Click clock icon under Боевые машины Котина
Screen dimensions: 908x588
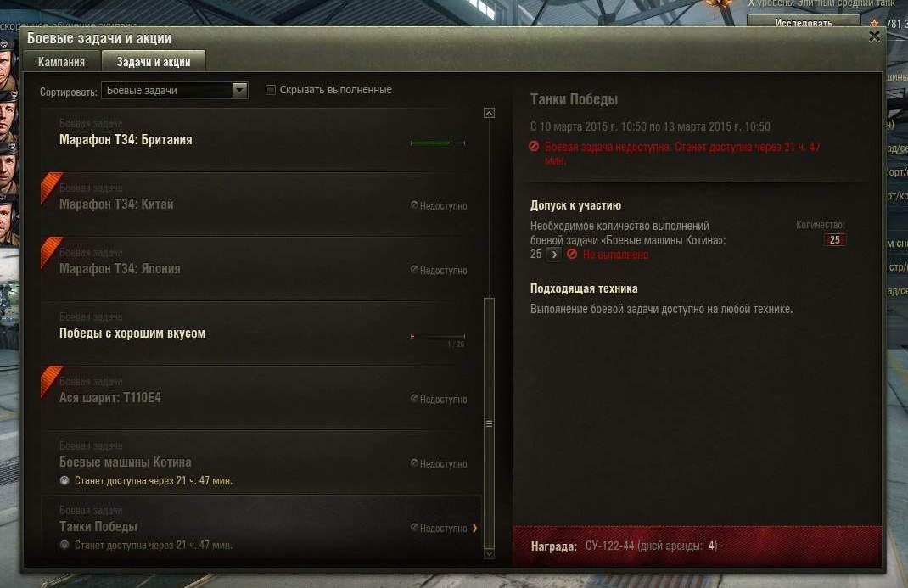pyautogui.click(x=64, y=480)
